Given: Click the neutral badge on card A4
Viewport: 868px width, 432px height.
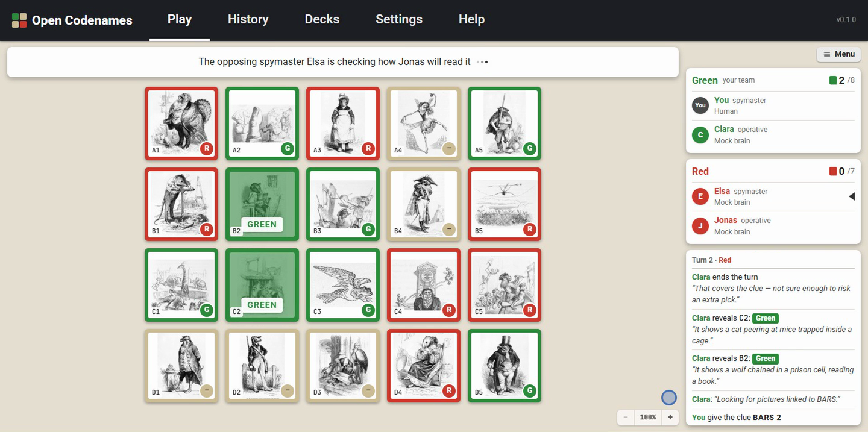Looking at the screenshot, I should point(449,149).
